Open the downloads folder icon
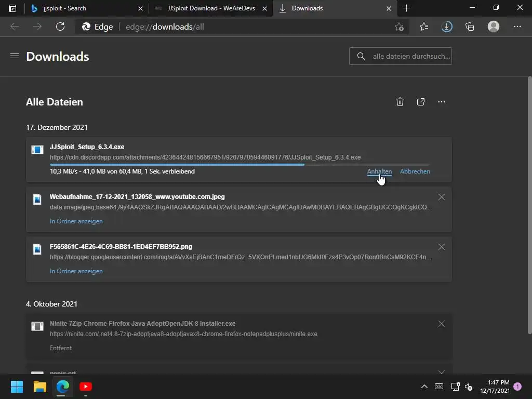The width and height of the screenshot is (532, 399). 421,102
